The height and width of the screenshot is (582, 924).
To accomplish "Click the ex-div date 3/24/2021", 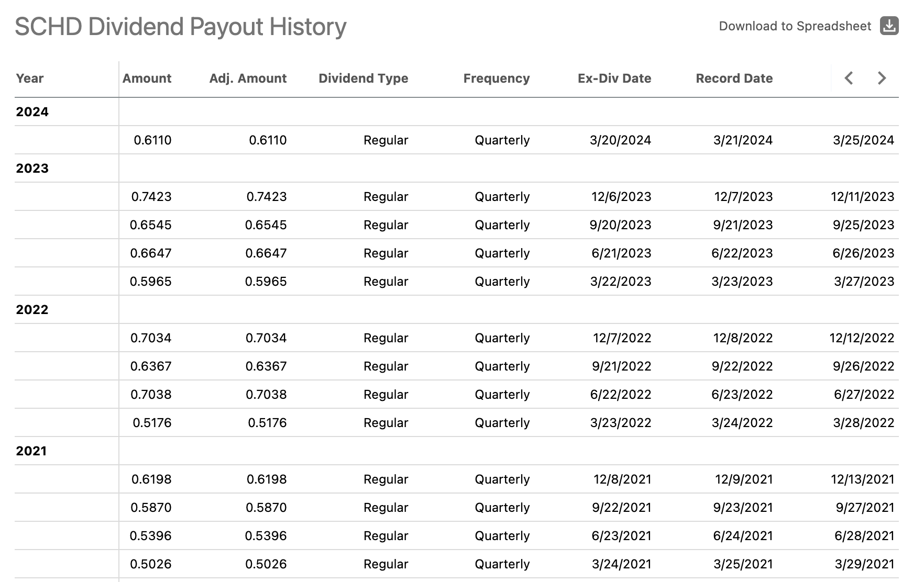I will (621, 564).
